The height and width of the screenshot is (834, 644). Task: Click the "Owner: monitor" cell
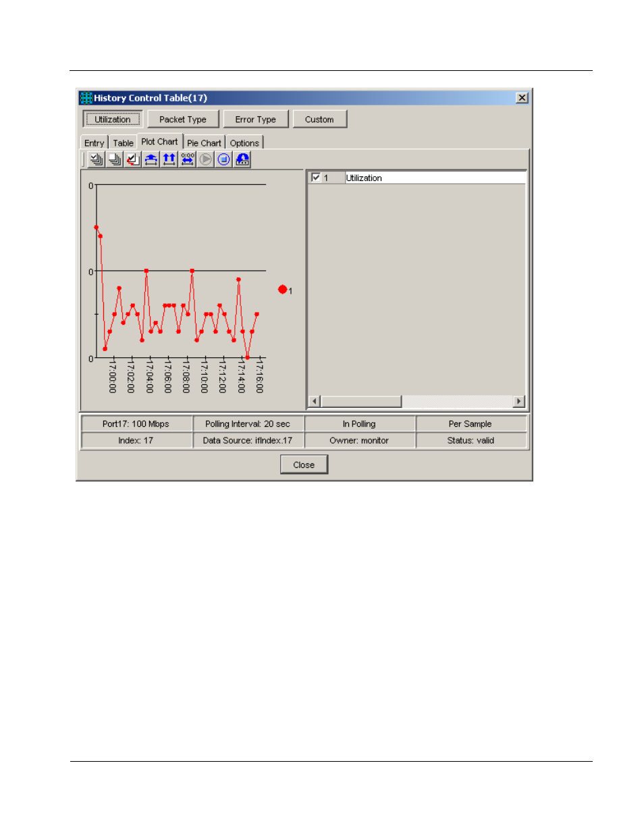pyautogui.click(x=359, y=440)
